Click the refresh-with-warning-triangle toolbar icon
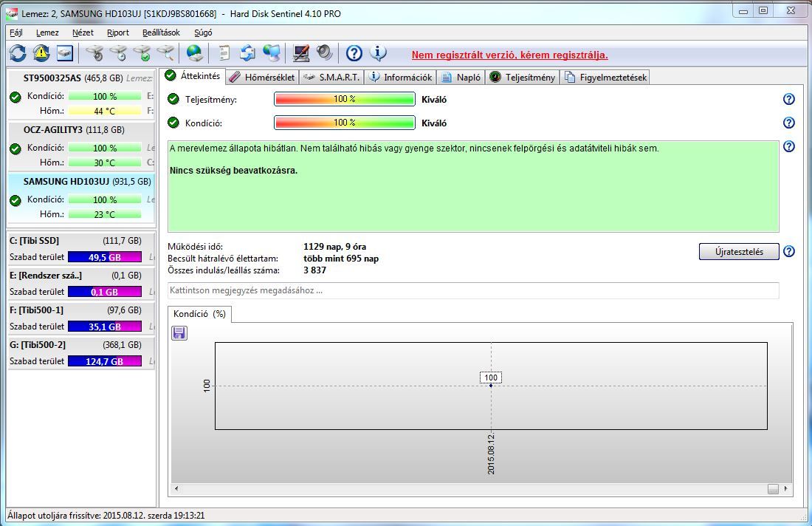 tap(41, 53)
